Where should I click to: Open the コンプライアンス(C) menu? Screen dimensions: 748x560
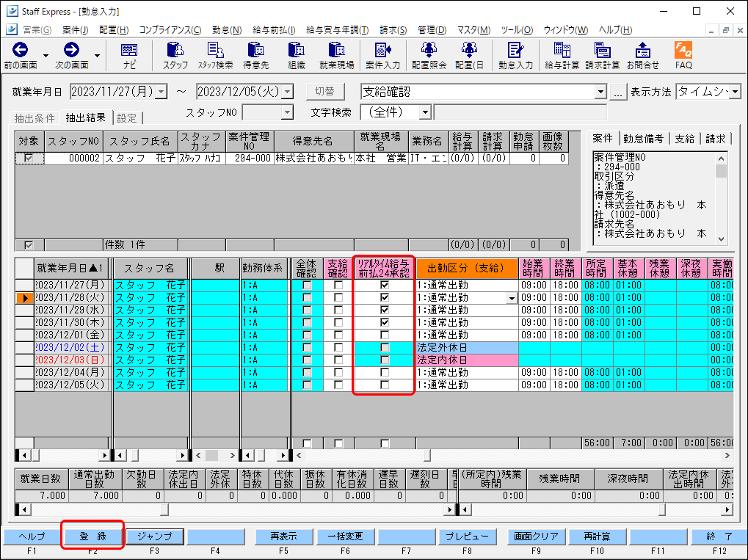[170, 30]
